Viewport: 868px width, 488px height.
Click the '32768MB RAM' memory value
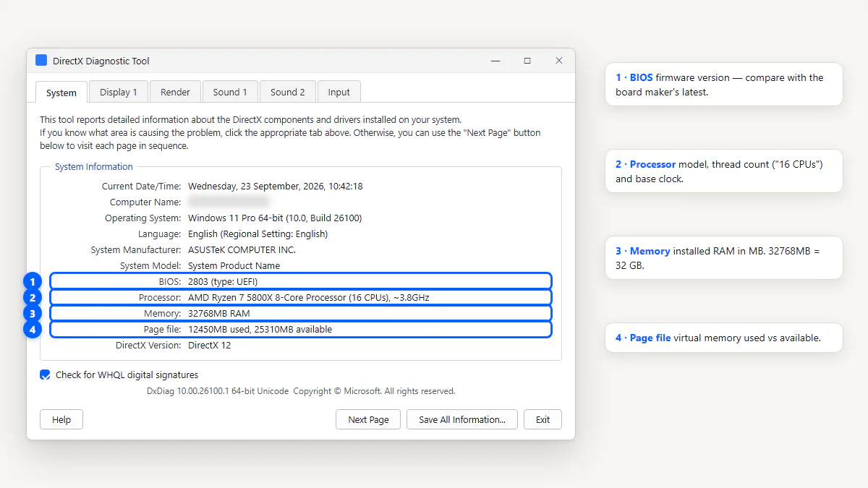tap(219, 313)
